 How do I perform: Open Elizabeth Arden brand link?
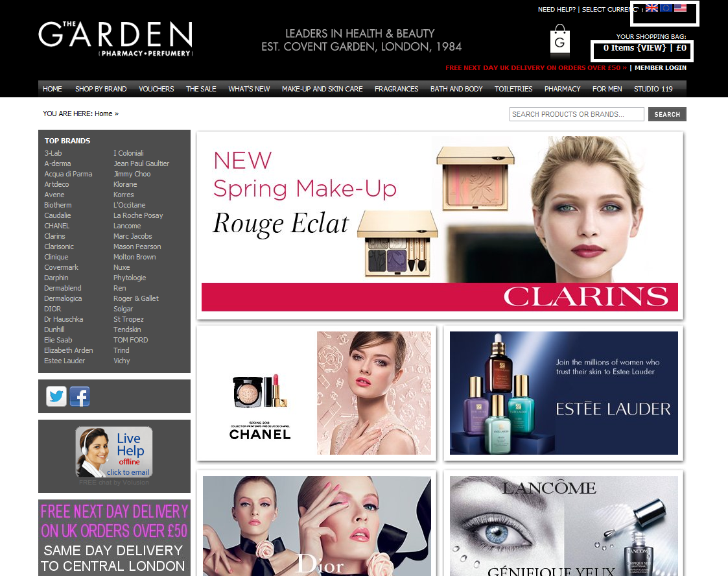69,350
